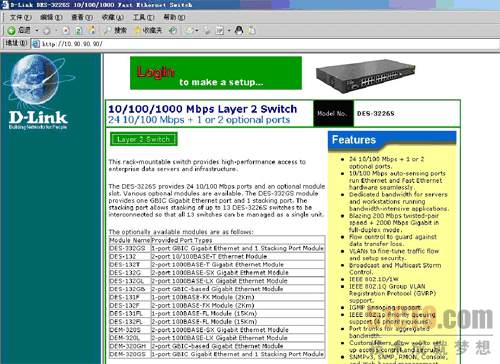This screenshot has width=500, height=364.
Task: Refresh the page using the Refresh icon
Action: pos(79,31)
